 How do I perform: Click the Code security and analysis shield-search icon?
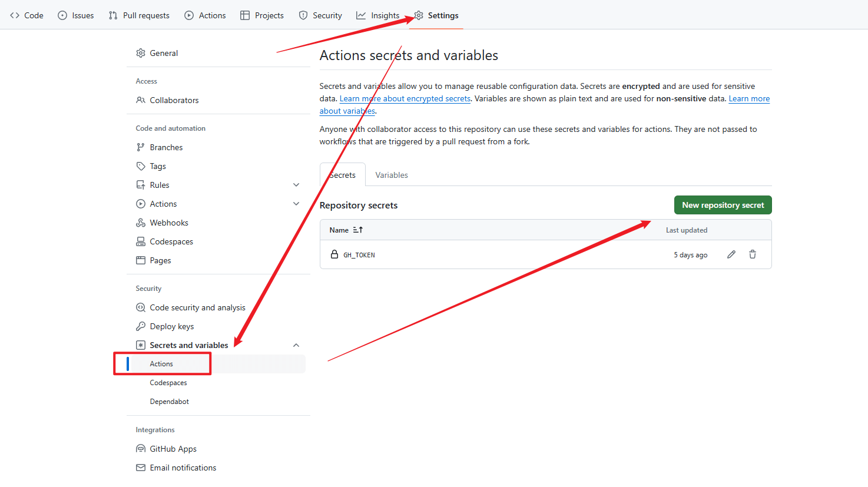pyautogui.click(x=141, y=307)
